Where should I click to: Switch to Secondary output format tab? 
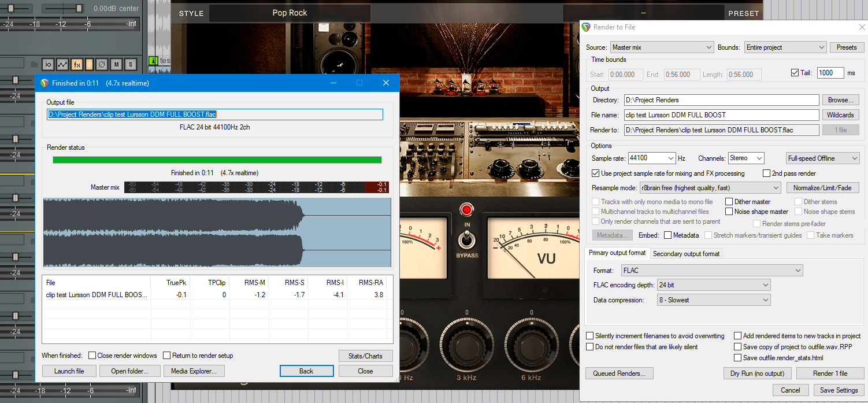[687, 254]
